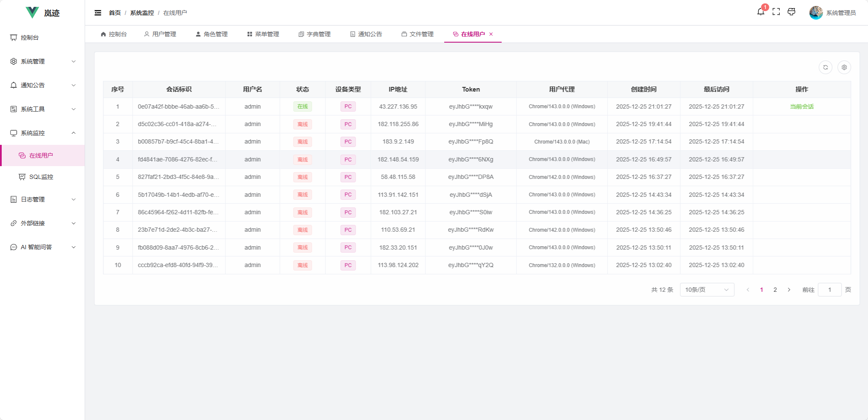The height and width of the screenshot is (420, 868).
Task: Refresh the online users table
Action: click(x=825, y=67)
